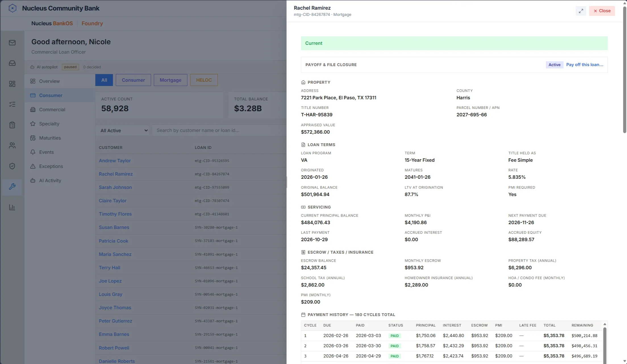The height and width of the screenshot is (364, 627).
Task: Select the All loan type tab
Action: click(104, 80)
